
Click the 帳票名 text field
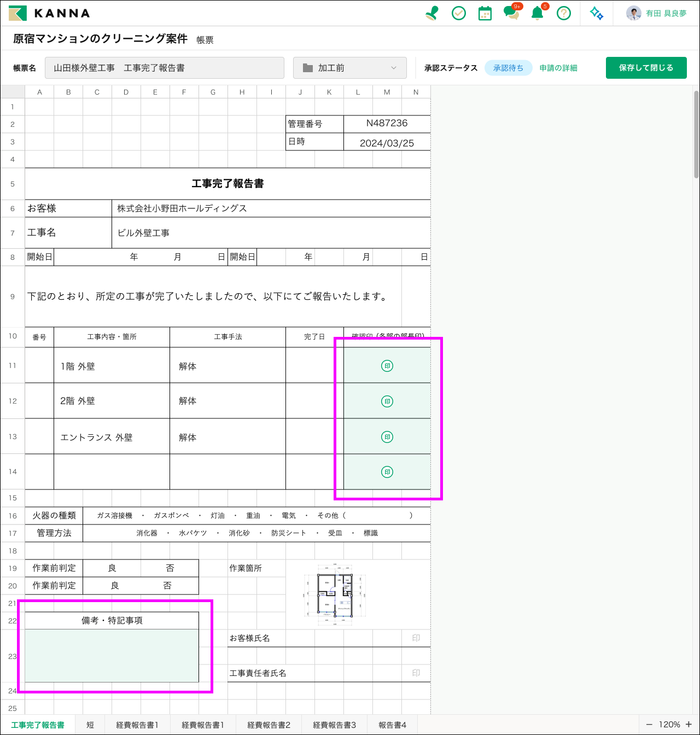point(164,68)
